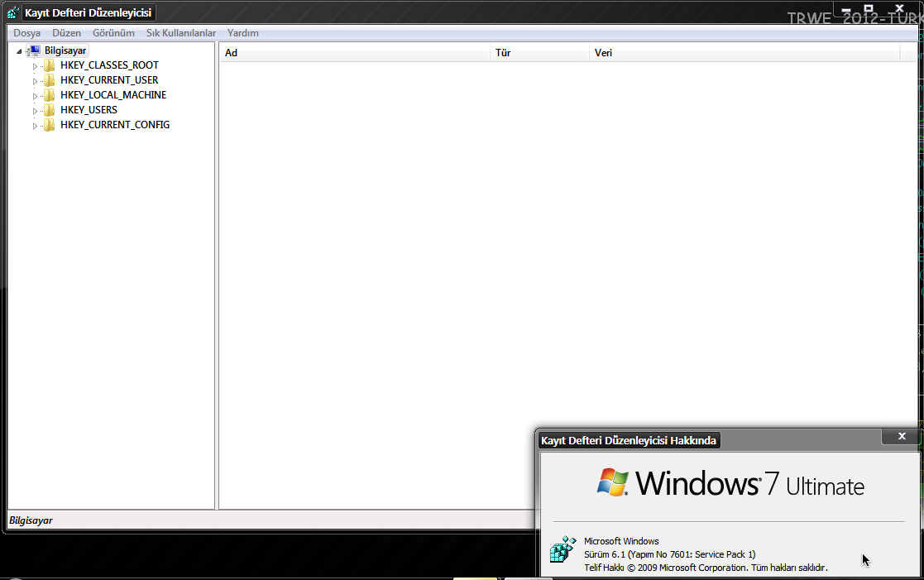Click the Veri column header
The height and width of the screenshot is (580, 924).
[744, 53]
